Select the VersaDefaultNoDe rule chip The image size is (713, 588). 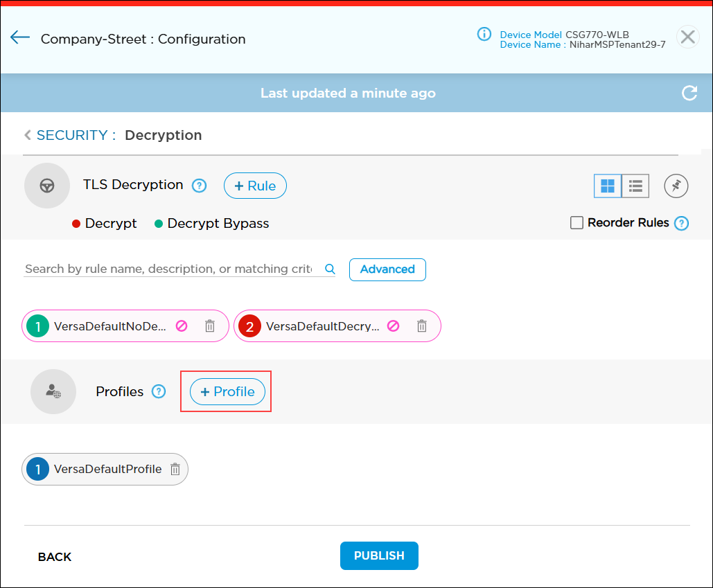(111, 326)
